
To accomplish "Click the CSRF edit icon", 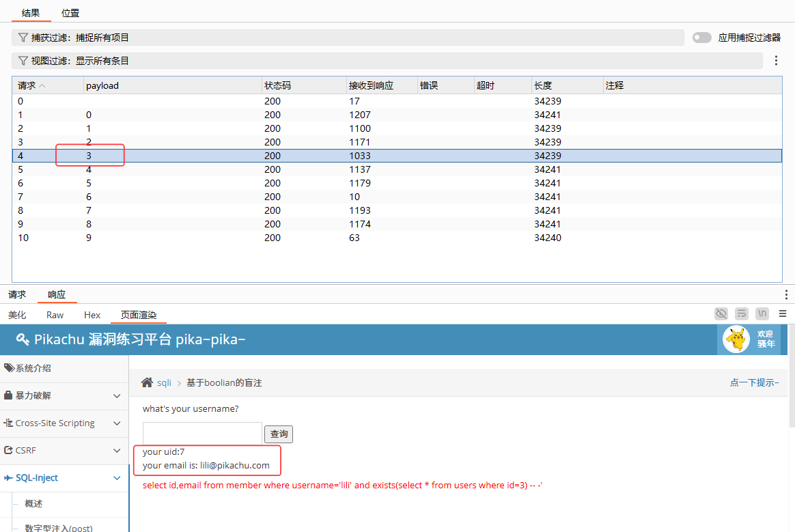I will (8, 450).
